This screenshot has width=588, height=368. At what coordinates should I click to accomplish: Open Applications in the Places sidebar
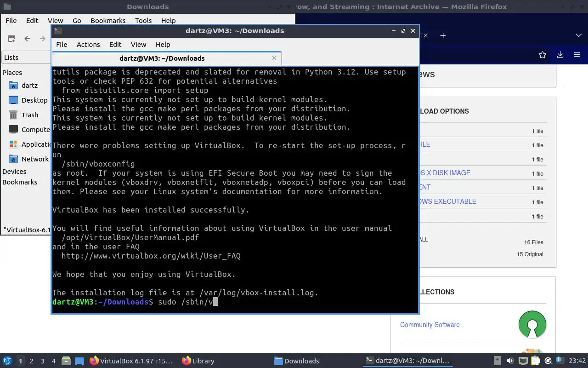(29, 144)
